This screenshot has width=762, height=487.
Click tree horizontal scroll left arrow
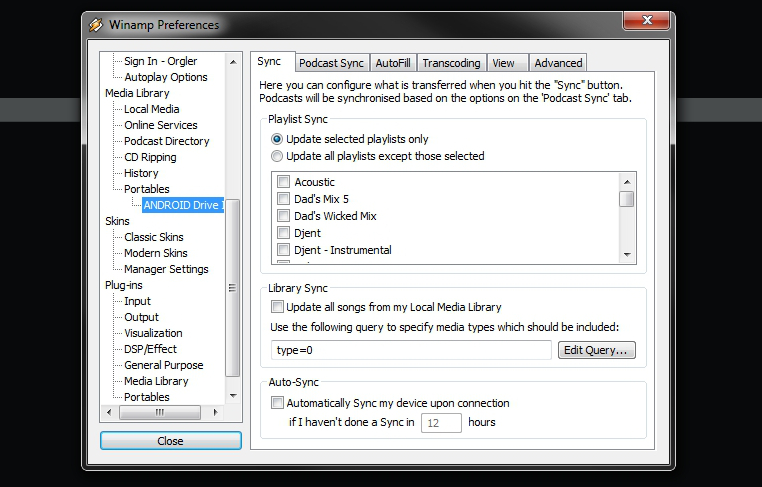point(109,413)
